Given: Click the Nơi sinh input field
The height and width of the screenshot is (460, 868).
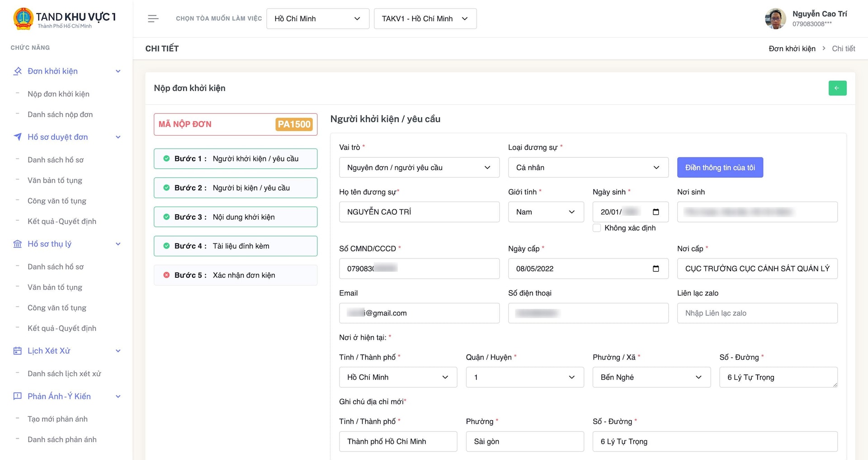Looking at the screenshot, I should click(x=757, y=212).
